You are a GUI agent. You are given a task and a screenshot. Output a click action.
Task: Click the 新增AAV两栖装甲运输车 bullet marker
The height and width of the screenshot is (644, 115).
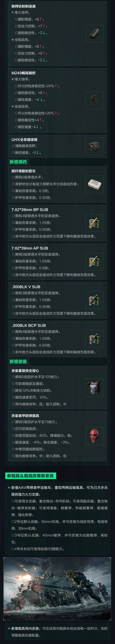pos(9,488)
